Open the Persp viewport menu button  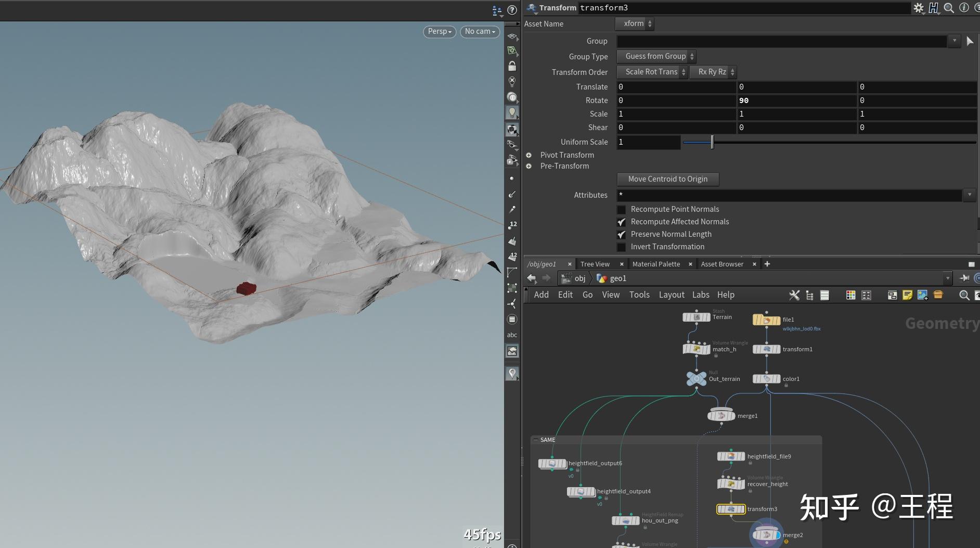(x=440, y=32)
